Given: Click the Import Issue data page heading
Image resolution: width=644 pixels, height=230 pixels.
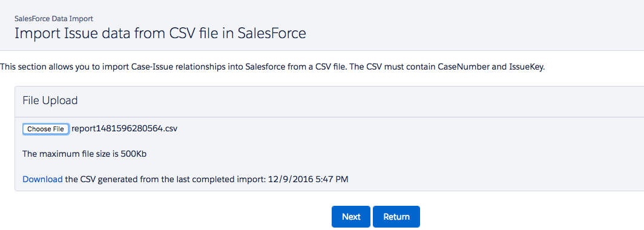Looking at the screenshot, I should click(160, 33).
